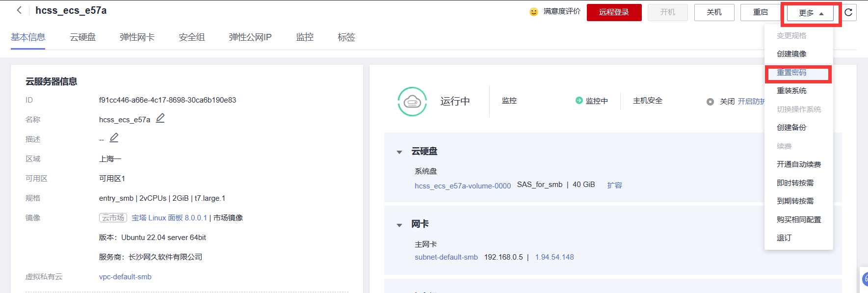
Task: Edit the server name with pencil icon
Action: [160, 118]
